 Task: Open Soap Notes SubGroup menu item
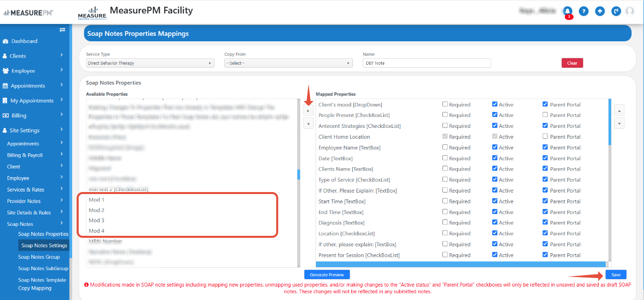pos(43,268)
